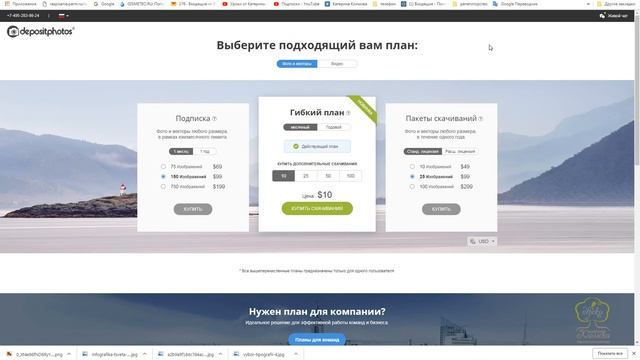The image size is (640, 360).
Task: Open the live chat icon in top bar
Action: [602, 16]
